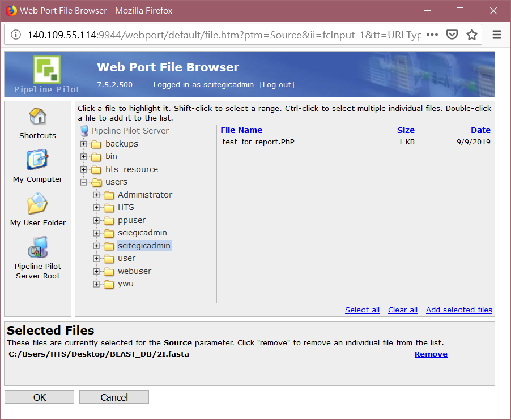The height and width of the screenshot is (420, 511).
Task: Select the Pipeline Pilot Server root label
Action: [130, 131]
